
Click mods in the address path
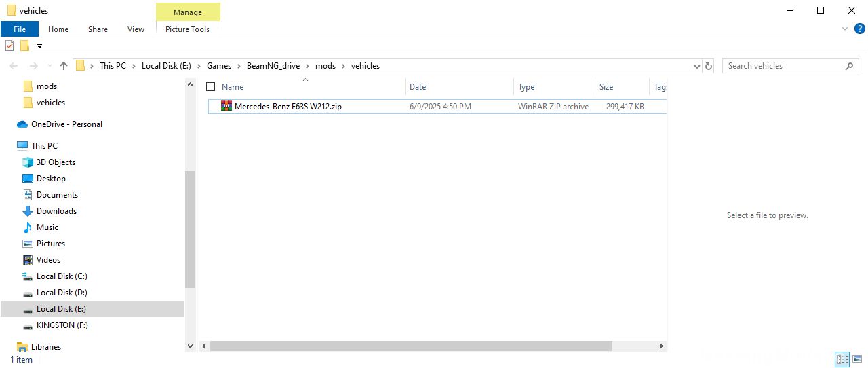coord(325,66)
